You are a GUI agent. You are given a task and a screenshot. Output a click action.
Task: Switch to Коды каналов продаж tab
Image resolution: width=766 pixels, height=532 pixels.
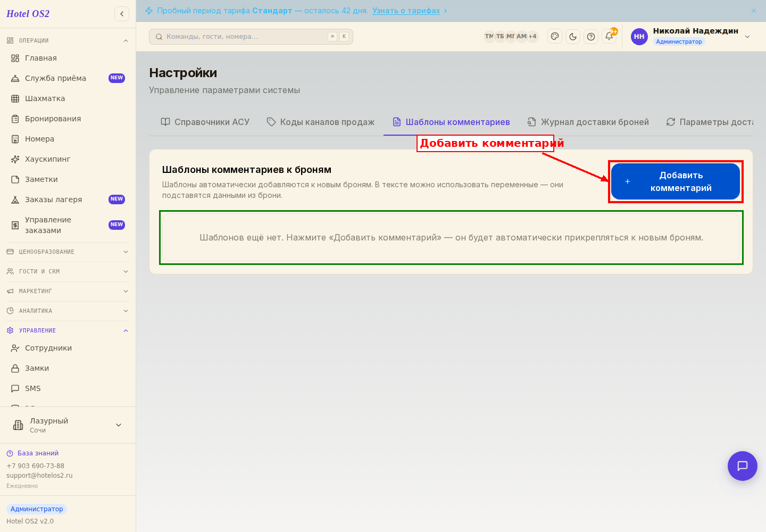(x=321, y=122)
